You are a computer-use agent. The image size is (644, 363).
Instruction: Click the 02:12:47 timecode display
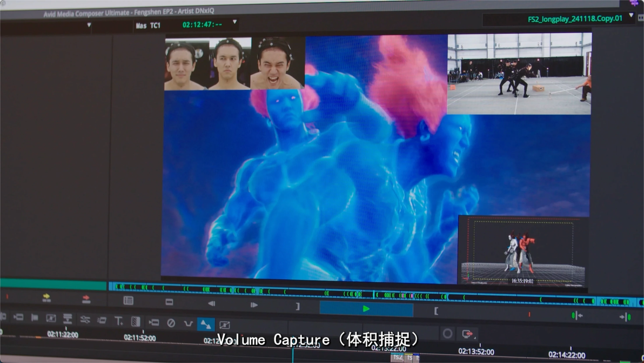(x=202, y=25)
